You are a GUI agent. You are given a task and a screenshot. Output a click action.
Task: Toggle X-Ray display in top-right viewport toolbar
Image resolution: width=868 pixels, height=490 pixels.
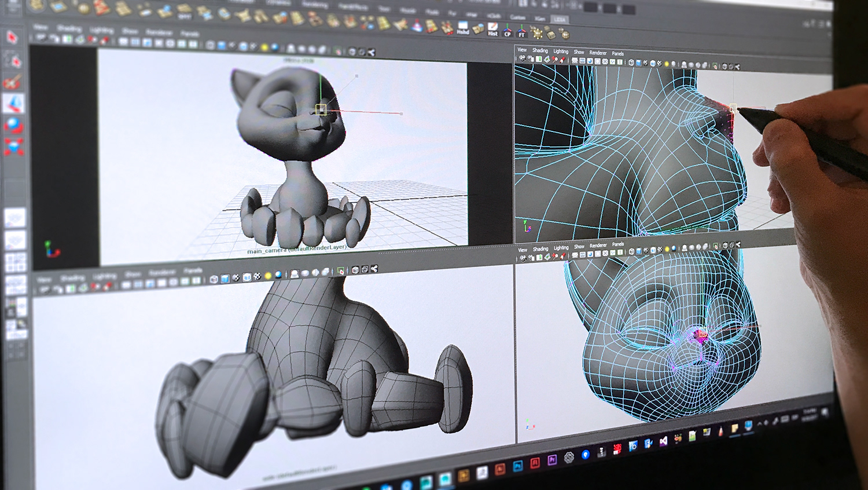pos(724,67)
